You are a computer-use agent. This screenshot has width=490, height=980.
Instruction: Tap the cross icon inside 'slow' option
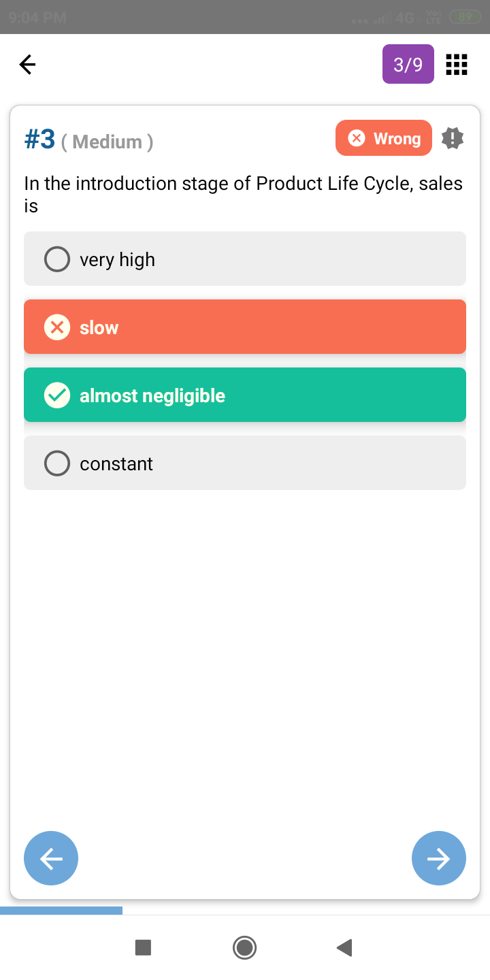57,327
